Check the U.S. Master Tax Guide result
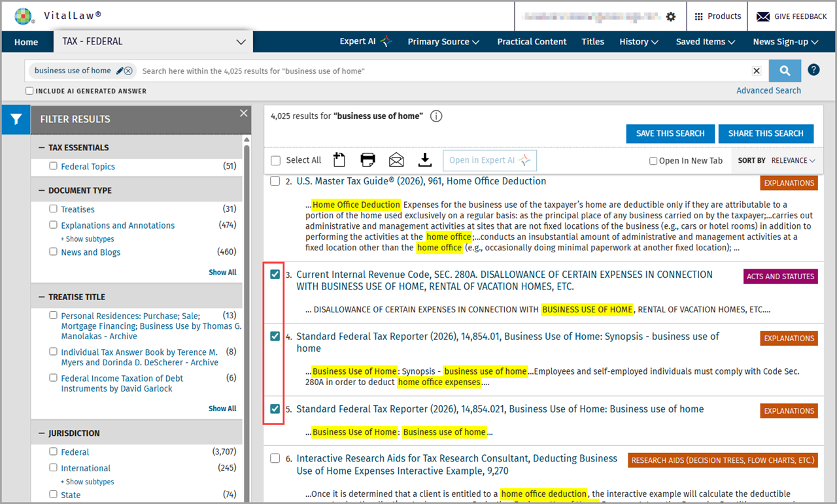Viewport: 837px width, 504px height. pyautogui.click(x=275, y=181)
